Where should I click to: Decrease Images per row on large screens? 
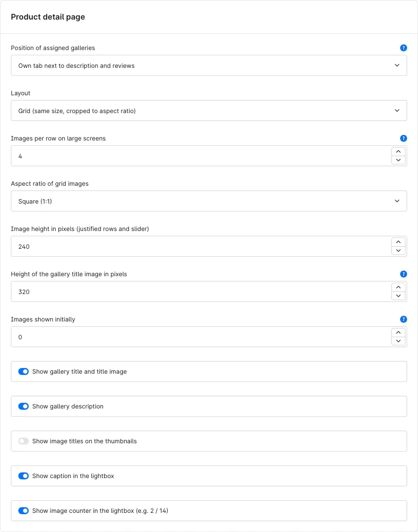click(398, 160)
